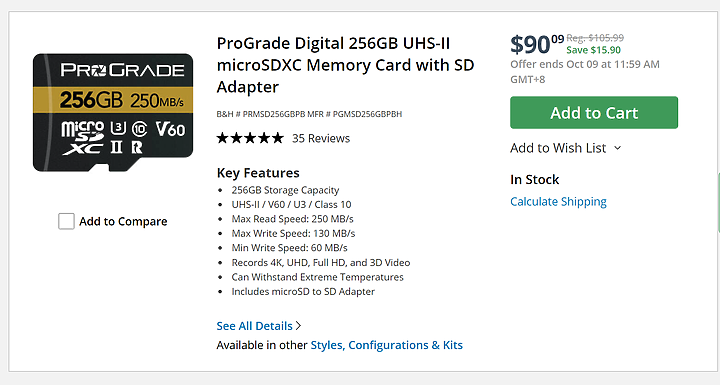720x385 pixels.
Task: Click the Key Features heading
Action: (258, 173)
